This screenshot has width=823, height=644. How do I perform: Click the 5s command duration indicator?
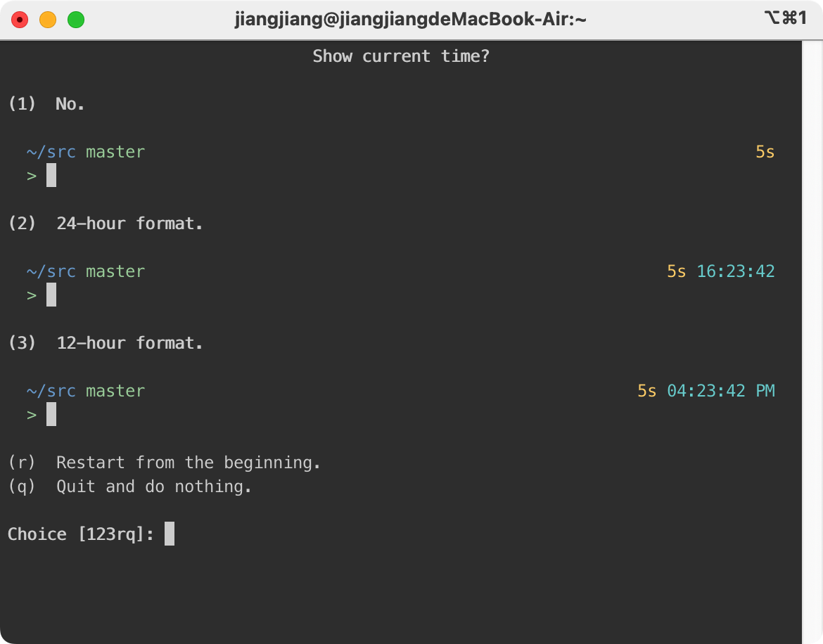tap(764, 152)
